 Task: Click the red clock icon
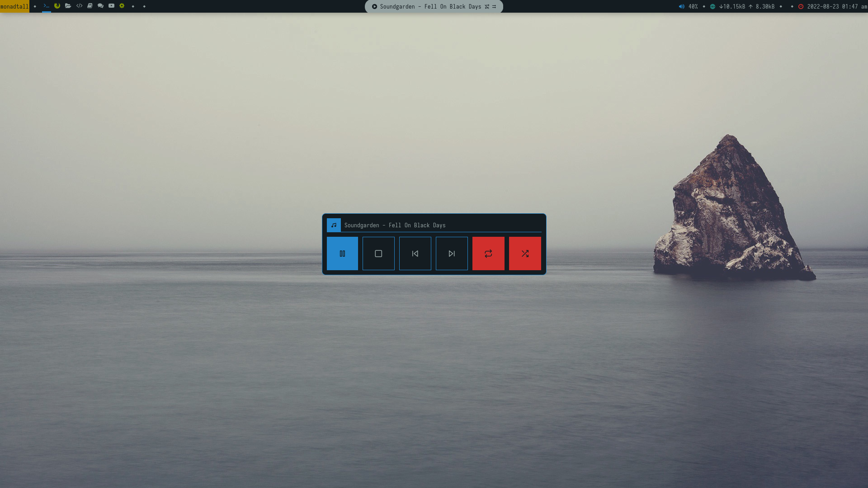801,6
